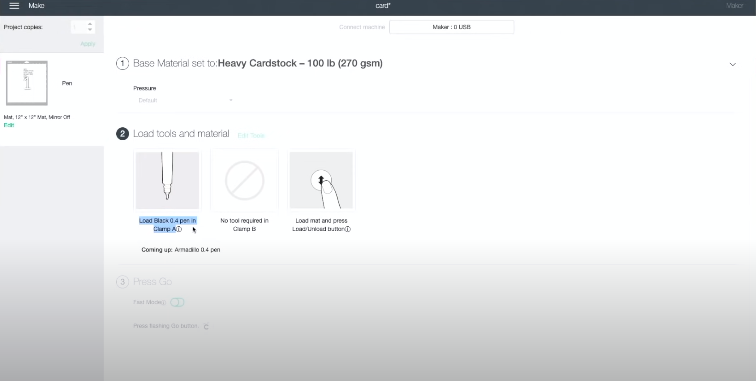Screen dimensions: 756x381
Task: Click the Go button spinner icon
Action: pyautogui.click(x=206, y=327)
